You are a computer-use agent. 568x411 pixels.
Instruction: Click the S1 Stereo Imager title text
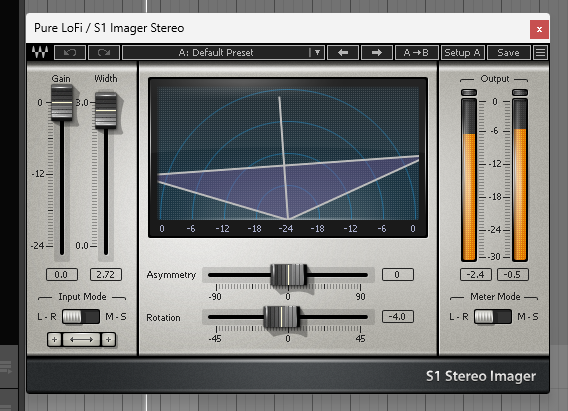pyautogui.click(x=481, y=376)
